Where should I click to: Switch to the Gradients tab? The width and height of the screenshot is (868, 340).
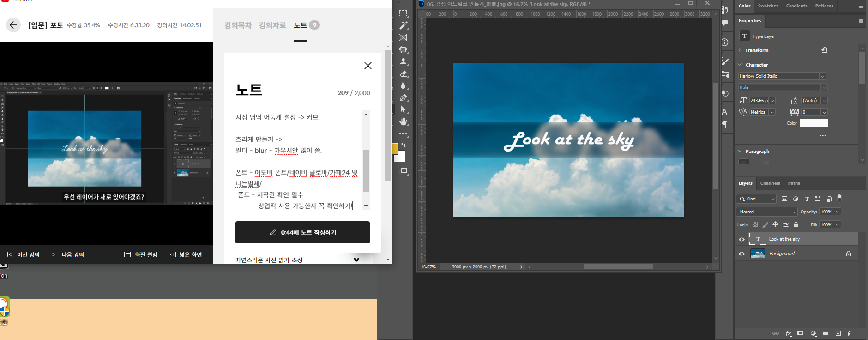coord(796,6)
